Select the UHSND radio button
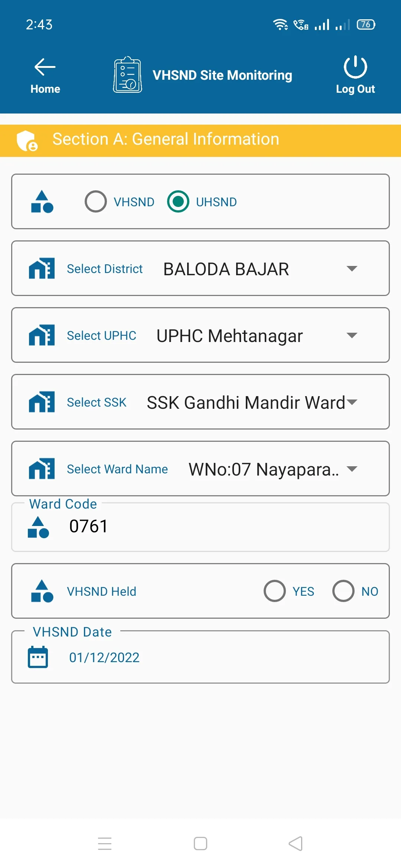 (178, 201)
